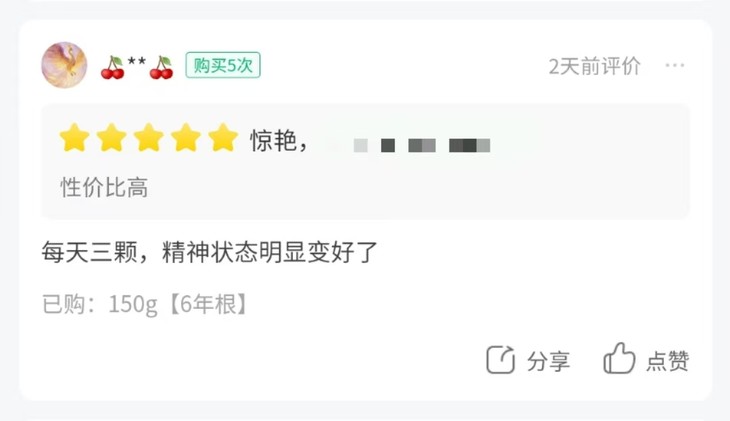Toggle the thumbs-up like icon
This screenshot has width=730, height=421.
(x=619, y=358)
